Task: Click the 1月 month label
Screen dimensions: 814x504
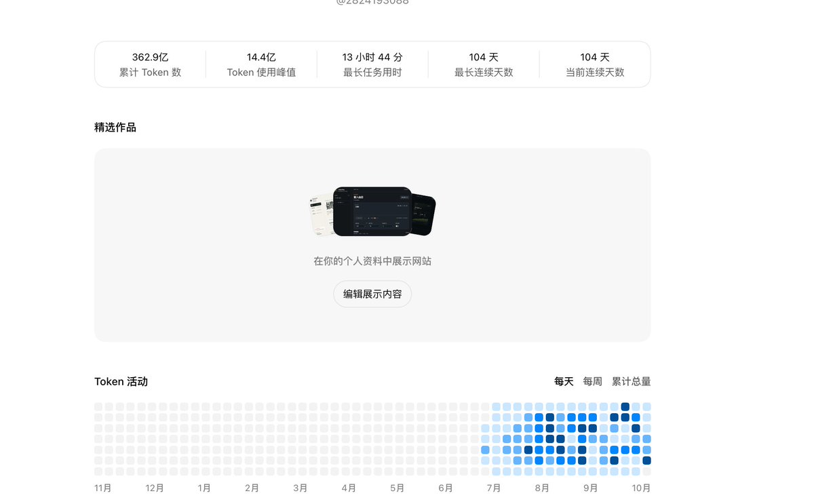Action: [x=204, y=488]
